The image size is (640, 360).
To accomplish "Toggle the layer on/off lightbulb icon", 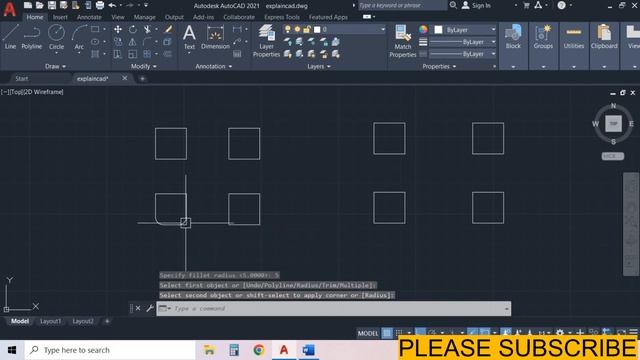I will (x=288, y=29).
